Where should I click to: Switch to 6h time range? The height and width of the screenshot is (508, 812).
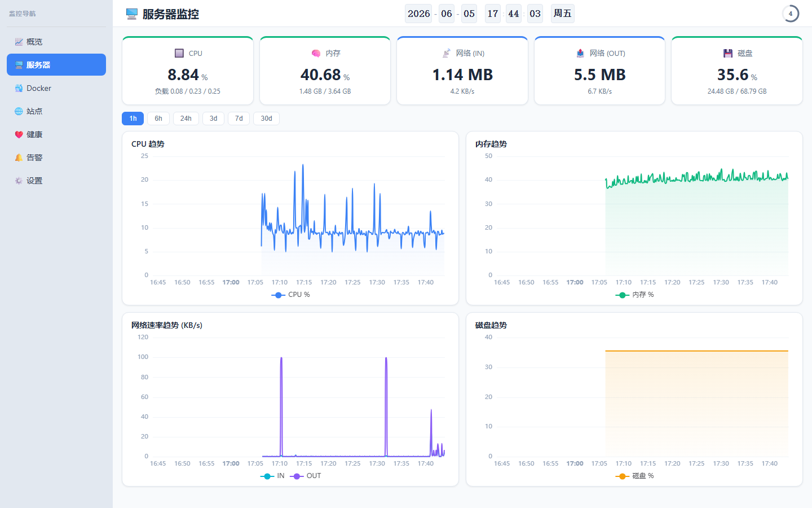[158, 119]
